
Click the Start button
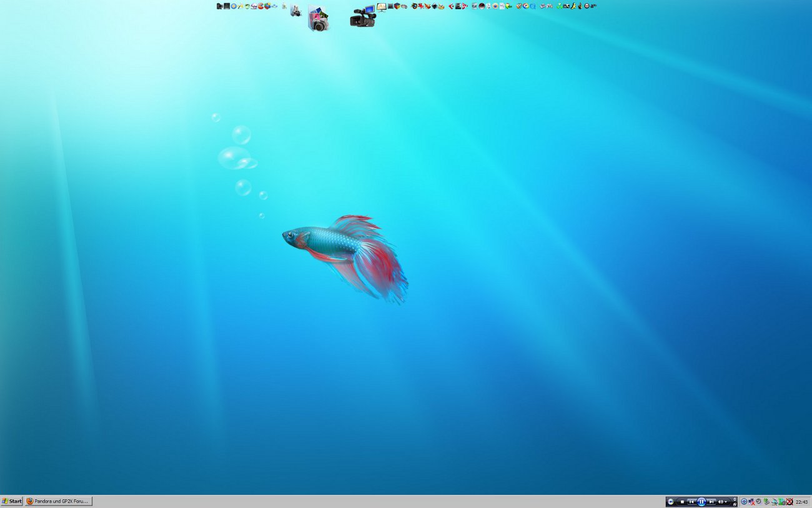(12, 501)
